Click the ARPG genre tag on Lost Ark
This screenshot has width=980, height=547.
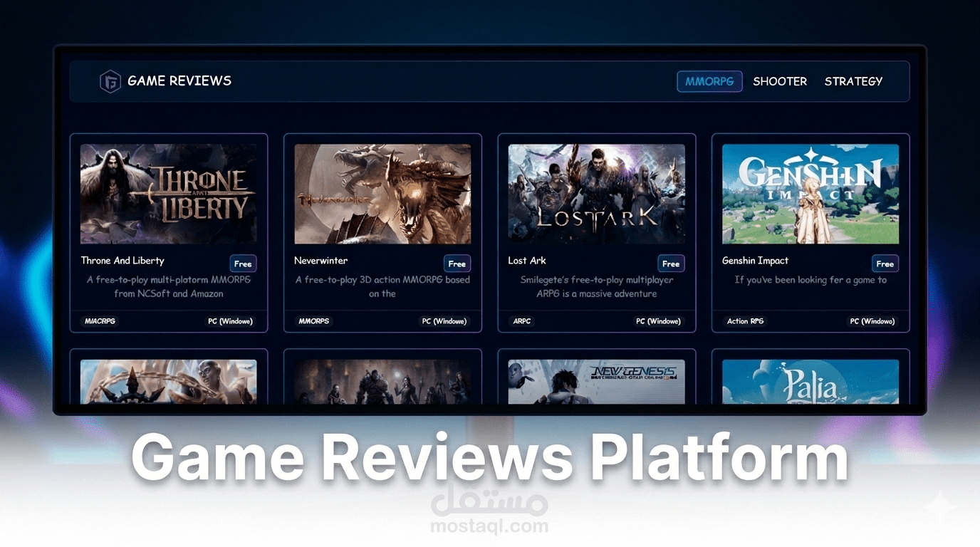tap(522, 321)
